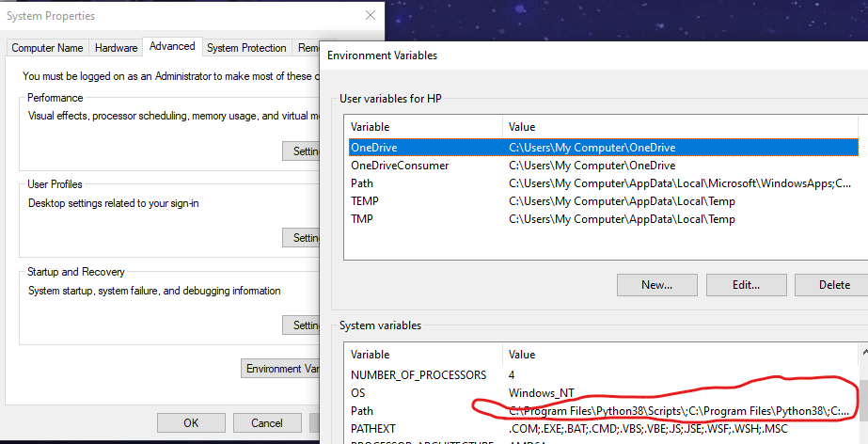The width and height of the screenshot is (868, 444).
Task: Switch to the Computer Name tab
Action: click(47, 48)
